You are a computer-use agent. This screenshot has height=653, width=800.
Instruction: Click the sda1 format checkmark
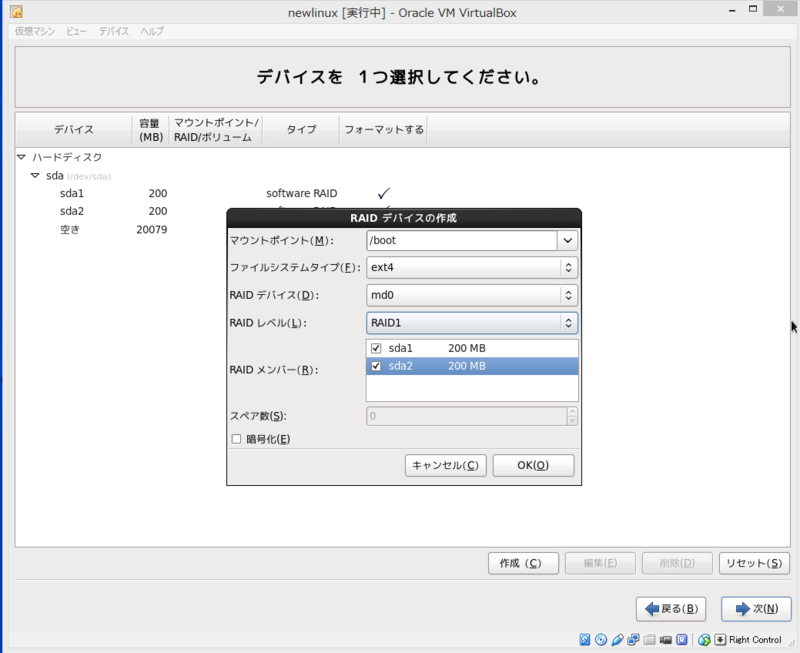(384, 193)
